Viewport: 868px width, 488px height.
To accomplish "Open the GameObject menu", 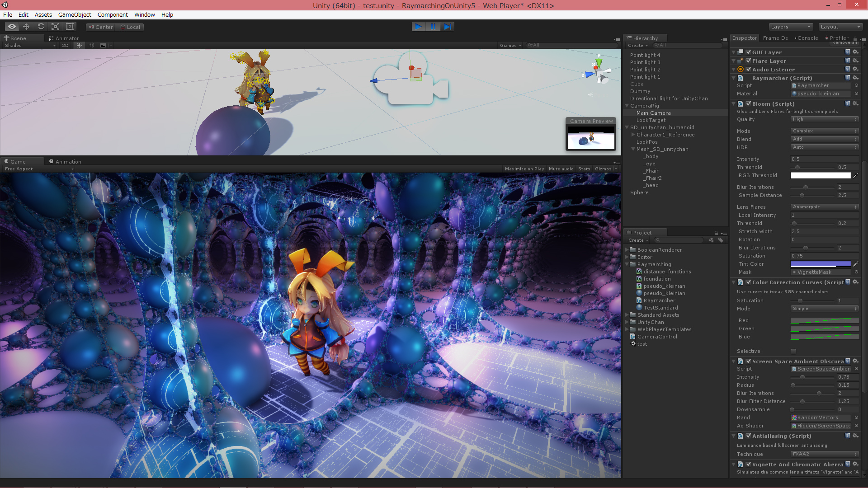I will tap(75, 14).
